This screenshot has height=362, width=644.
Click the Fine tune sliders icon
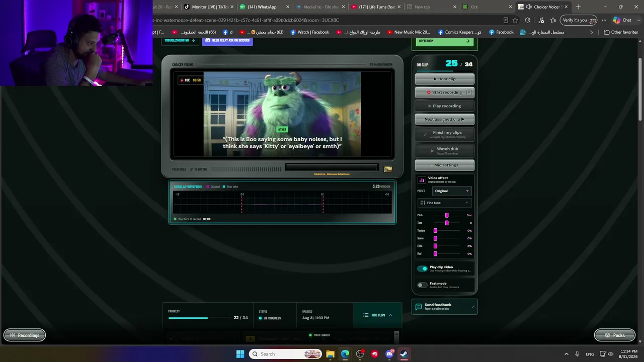tap(423, 203)
